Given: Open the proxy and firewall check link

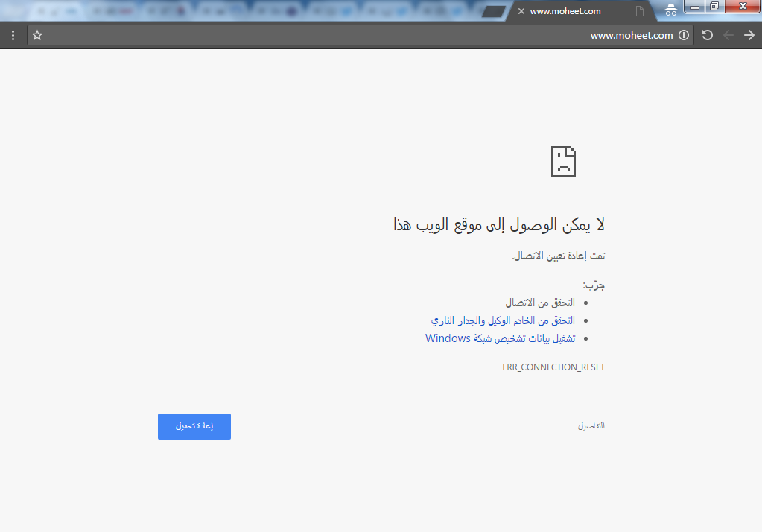Looking at the screenshot, I should tap(503, 320).
